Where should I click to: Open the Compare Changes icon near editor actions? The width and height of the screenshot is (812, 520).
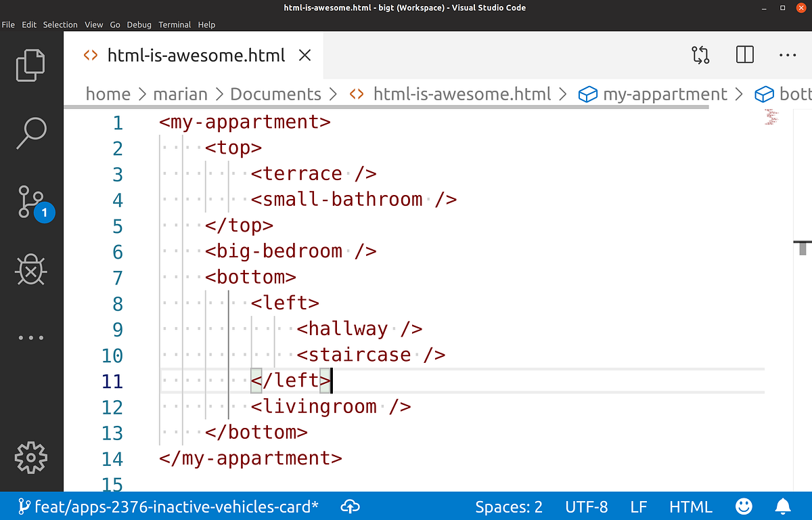pyautogui.click(x=700, y=55)
